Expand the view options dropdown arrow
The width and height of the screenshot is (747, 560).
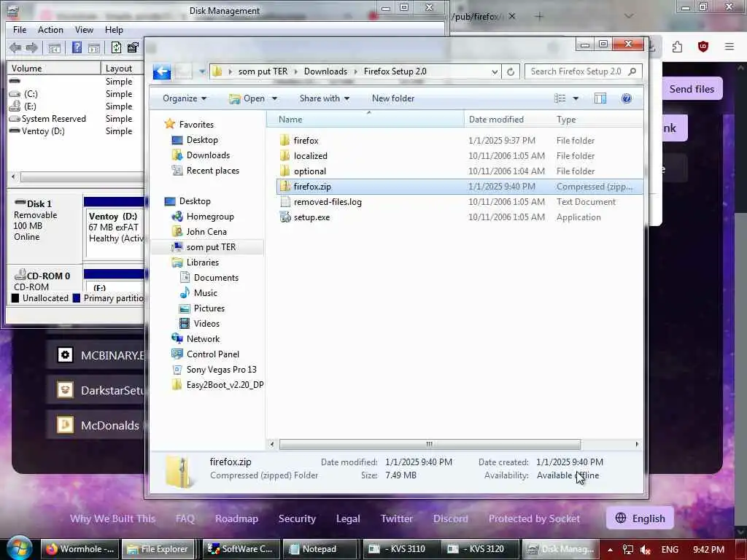pos(576,98)
